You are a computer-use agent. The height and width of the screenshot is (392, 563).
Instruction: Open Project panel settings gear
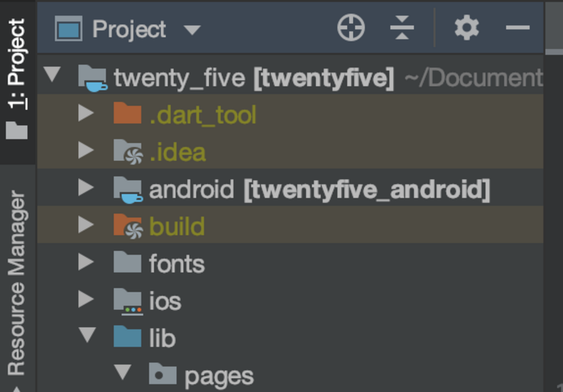point(466,28)
